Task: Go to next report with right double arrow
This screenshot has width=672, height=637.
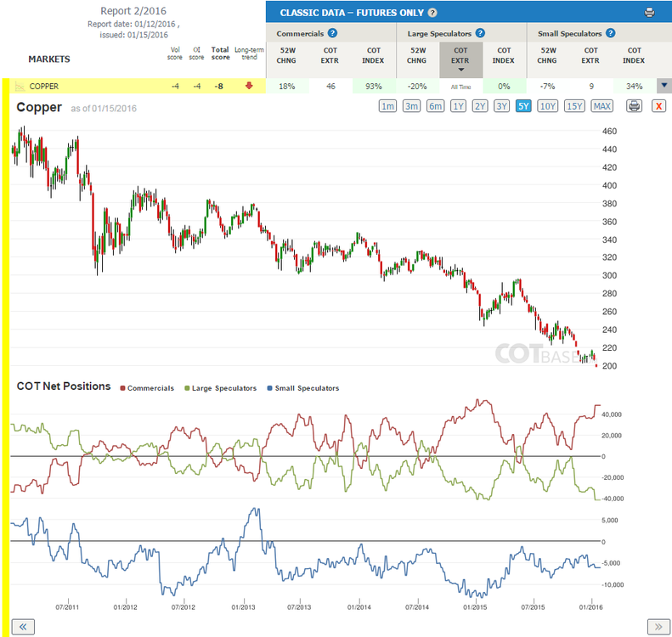Action: pos(658,627)
